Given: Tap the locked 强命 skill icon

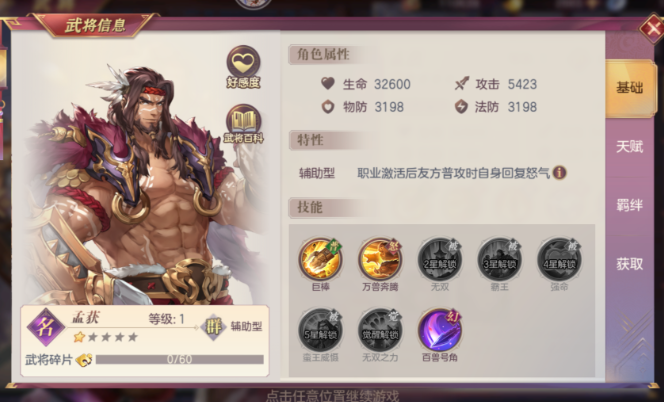Looking at the screenshot, I should coord(559,259).
